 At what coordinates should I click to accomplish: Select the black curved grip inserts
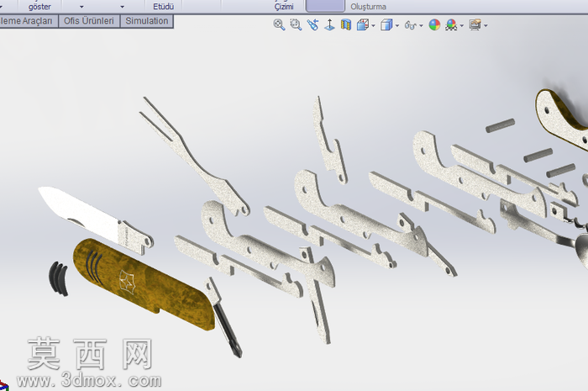click(59, 278)
